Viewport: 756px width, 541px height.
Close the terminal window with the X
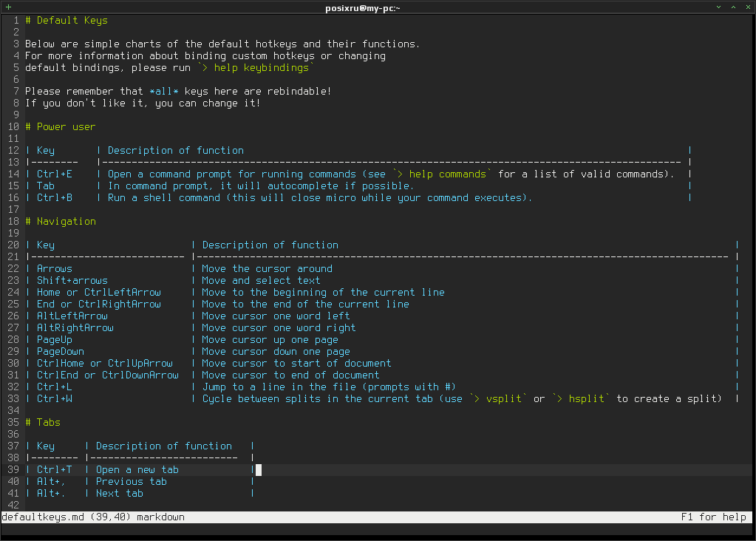point(748,7)
